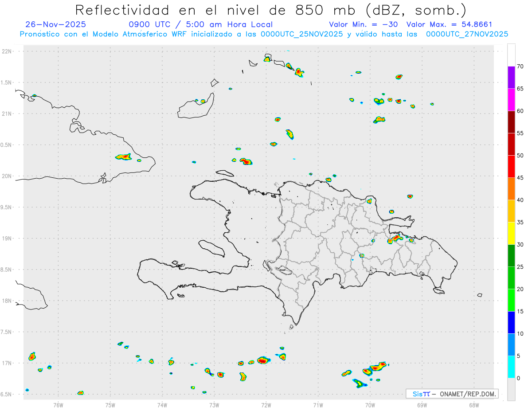Click the colorbar tick label '50'
532x411 pixels.
(x=520, y=156)
